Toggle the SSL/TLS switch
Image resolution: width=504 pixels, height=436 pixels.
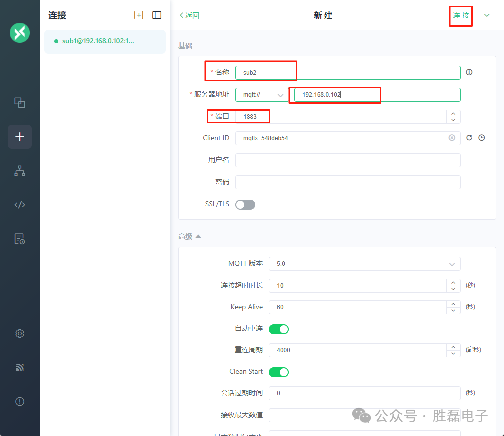pyautogui.click(x=245, y=205)
